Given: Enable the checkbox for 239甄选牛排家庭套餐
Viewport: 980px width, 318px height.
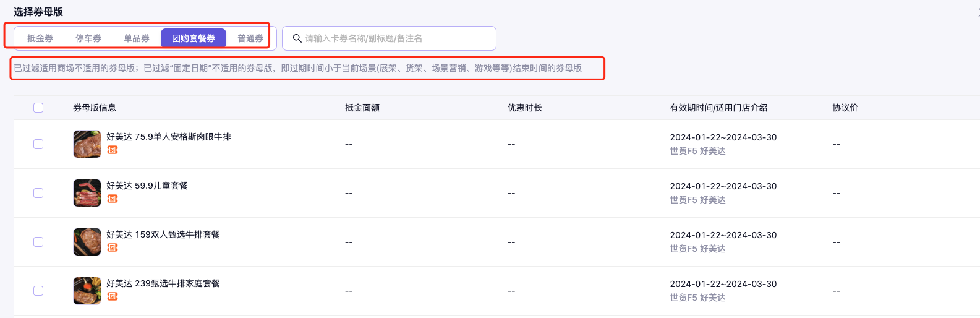Looking at the screenshot, I should 38,291.
